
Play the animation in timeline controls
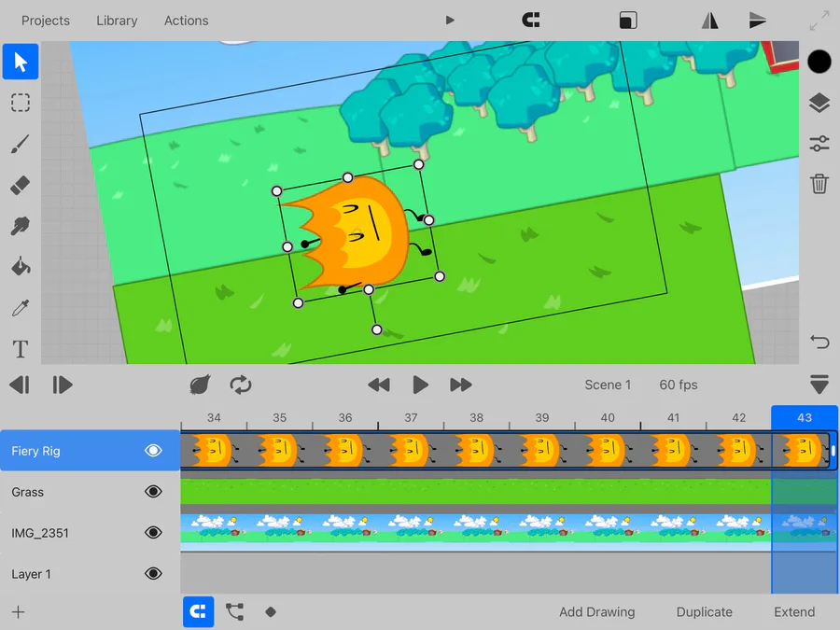421,385
